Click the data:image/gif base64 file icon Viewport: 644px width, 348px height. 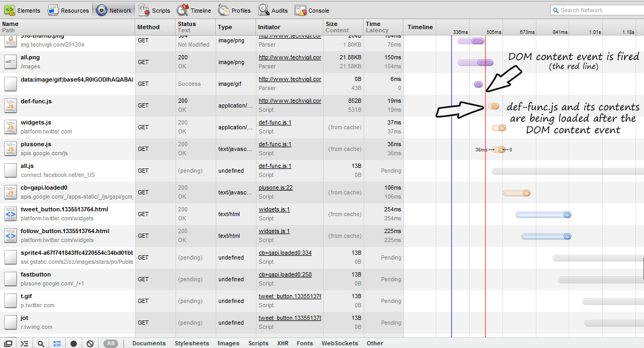click(11, 84)
